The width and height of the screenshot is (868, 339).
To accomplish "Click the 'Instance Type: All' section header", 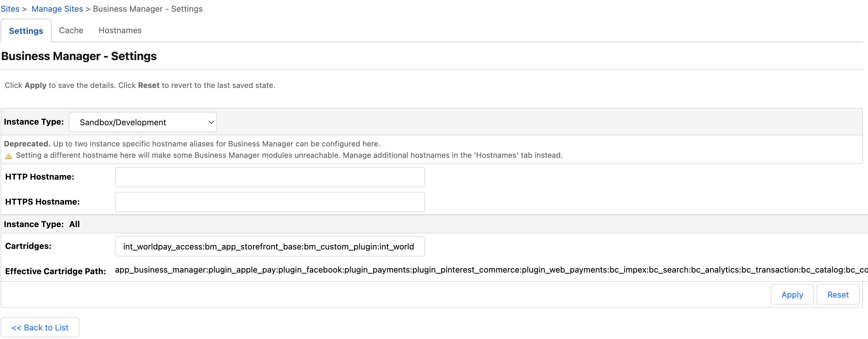I will click(x=42, y=224).
